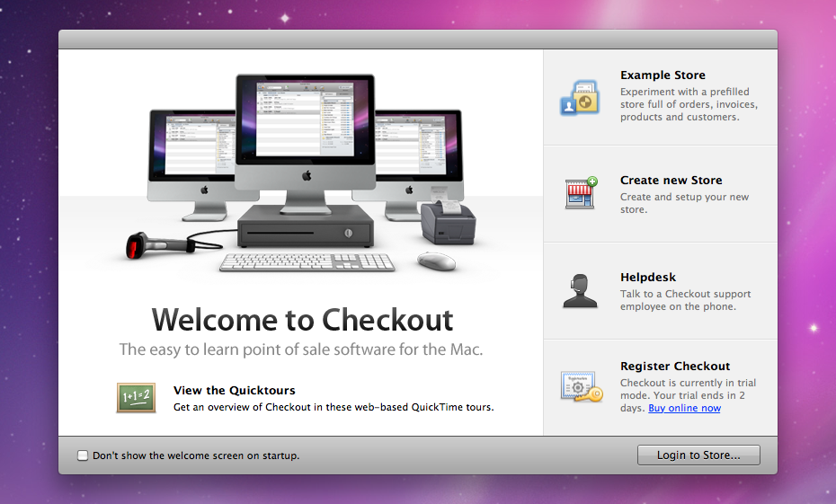Click 'Talk to a Checkout support employee' text
The image size is (836, 504).
tap(685, 300)
